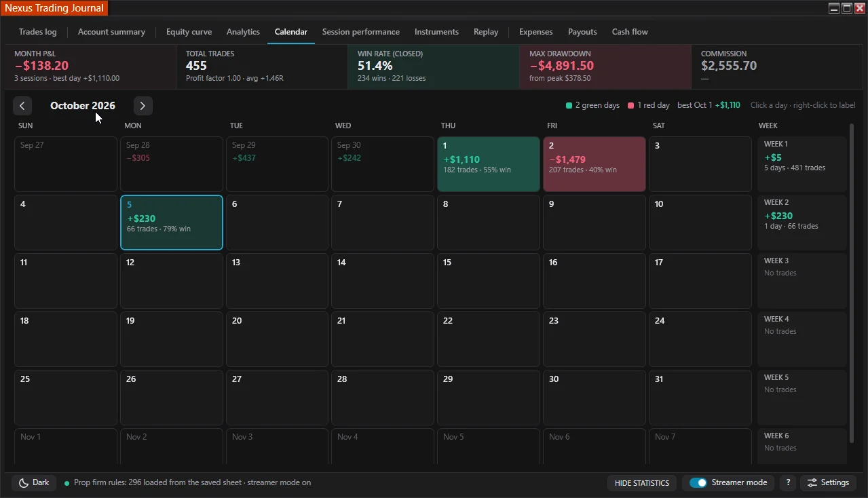Open the Account summary tab

[x=111, y=32]
